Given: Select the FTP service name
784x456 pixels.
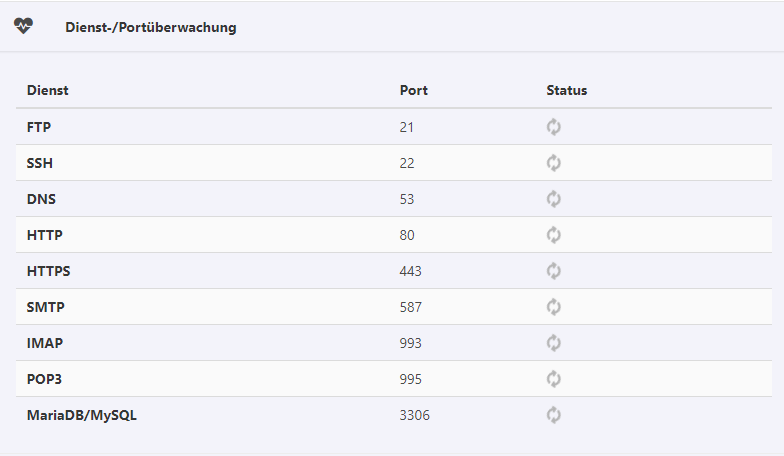Looking at the screenshot, I should click(38, 127).
